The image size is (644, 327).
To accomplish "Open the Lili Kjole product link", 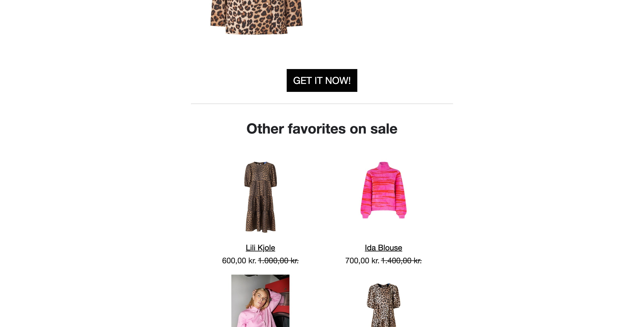I will (x=260, y=248).
